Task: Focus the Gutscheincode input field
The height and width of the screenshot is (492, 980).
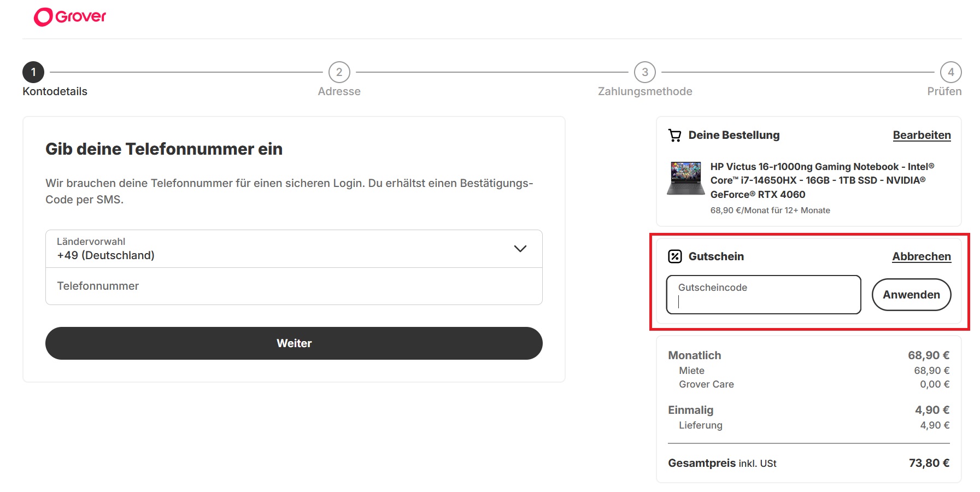Action: (x=764, y=295)
